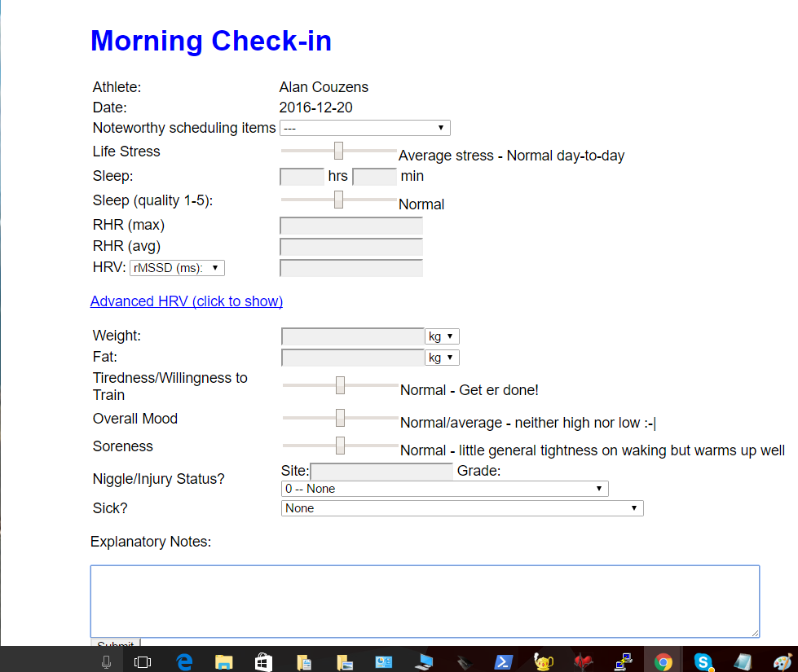Image resolution: width=798 pixels, height=672 pixels.
Task: Click the 'Noteworthy scheduling items' label
Action: coord(184,128)
